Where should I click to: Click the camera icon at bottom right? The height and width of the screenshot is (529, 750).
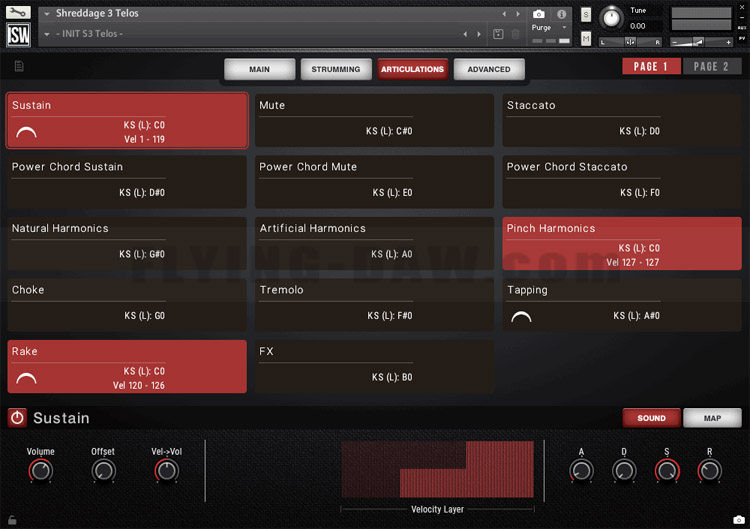tap(739, 519)
